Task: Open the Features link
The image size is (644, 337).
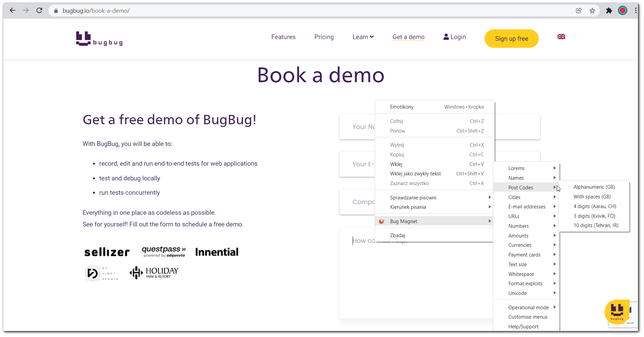Action: (x=283, y=37)
